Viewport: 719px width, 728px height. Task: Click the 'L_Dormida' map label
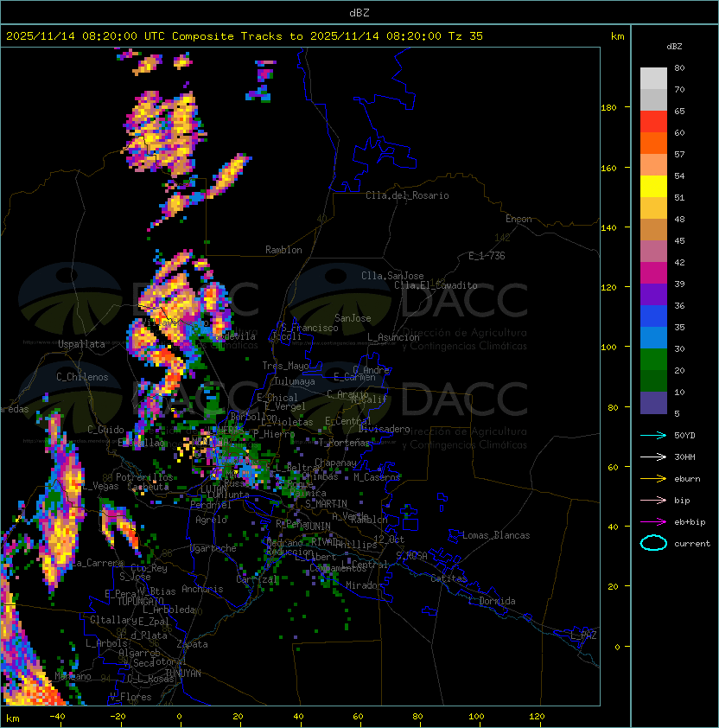(492, 601)
